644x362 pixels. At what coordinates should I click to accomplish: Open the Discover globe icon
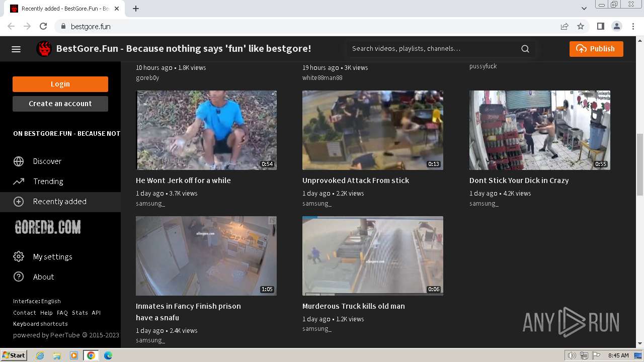coord(19,161)
